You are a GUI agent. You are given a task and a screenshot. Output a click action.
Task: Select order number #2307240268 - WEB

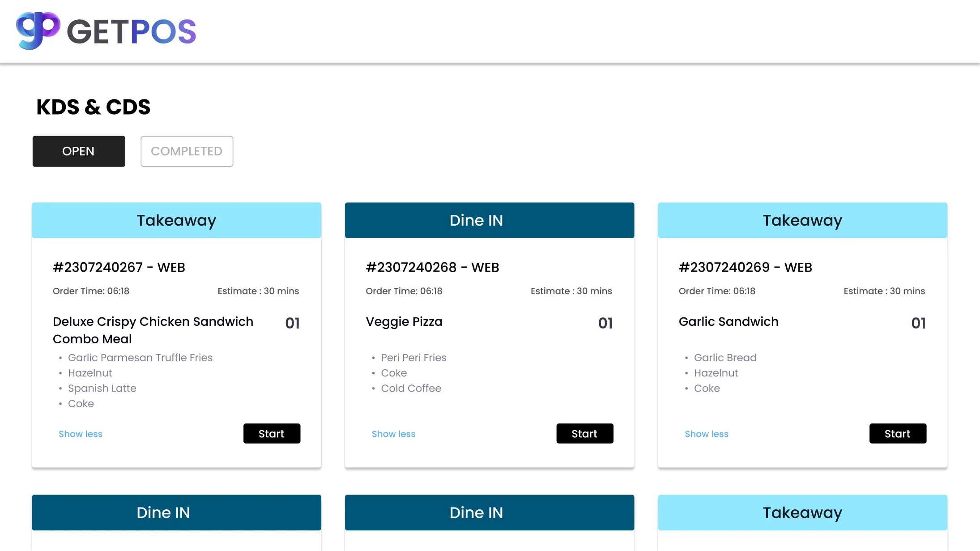click(x=432, y=267)
